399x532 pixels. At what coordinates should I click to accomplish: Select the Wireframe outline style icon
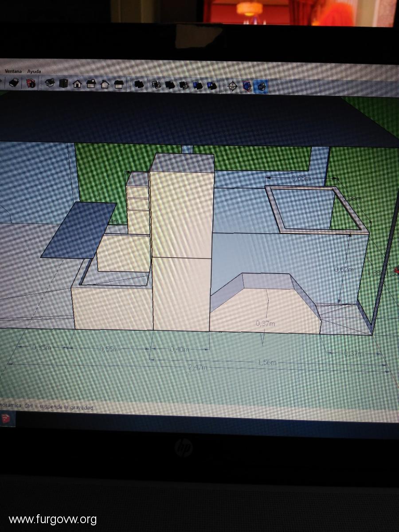click(x=156, y=84)
